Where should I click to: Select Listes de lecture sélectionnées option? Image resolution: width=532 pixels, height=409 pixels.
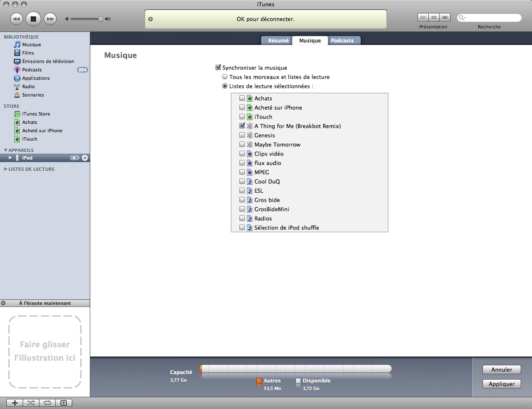(x=225, y=86)
